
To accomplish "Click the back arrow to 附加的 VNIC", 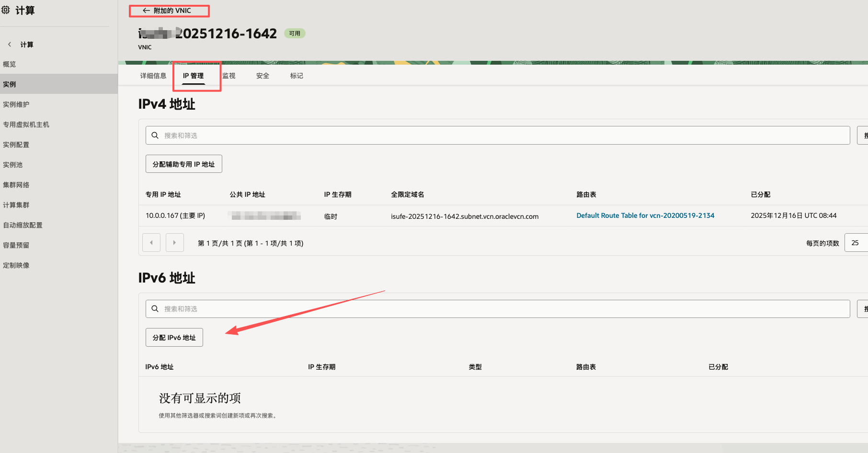I will 147,11.
